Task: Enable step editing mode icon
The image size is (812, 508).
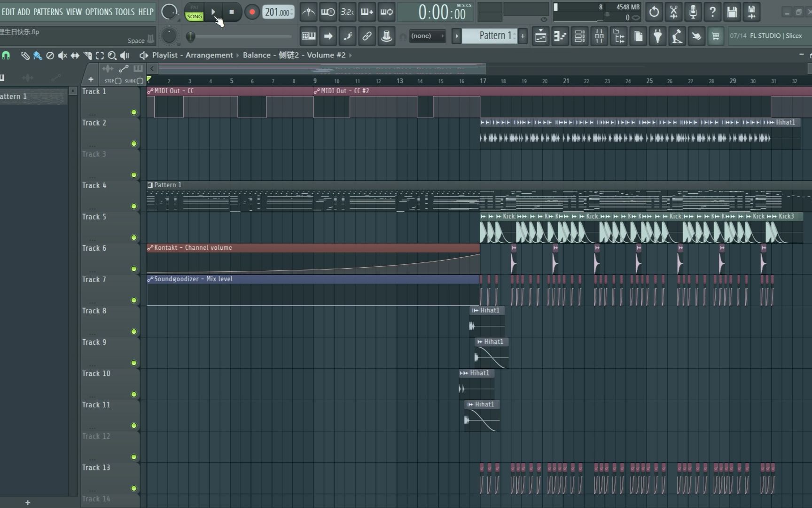Action: click(x=347, y=36)
